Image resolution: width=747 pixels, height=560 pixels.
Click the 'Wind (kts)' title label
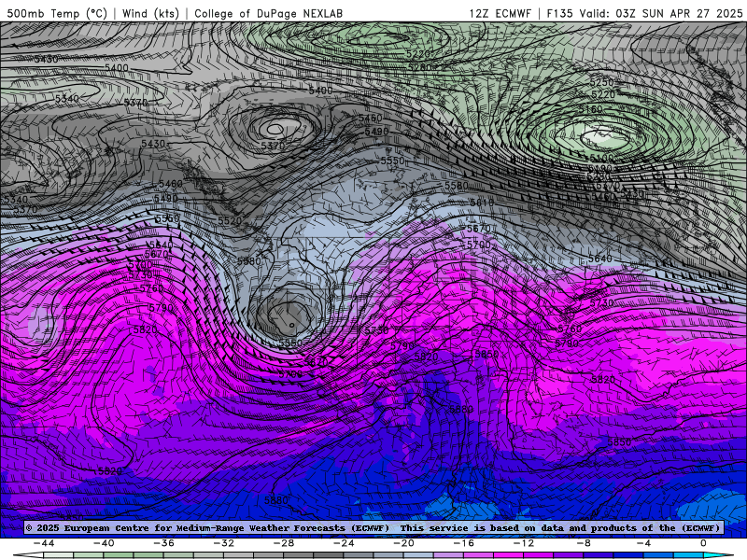[150, 13]
